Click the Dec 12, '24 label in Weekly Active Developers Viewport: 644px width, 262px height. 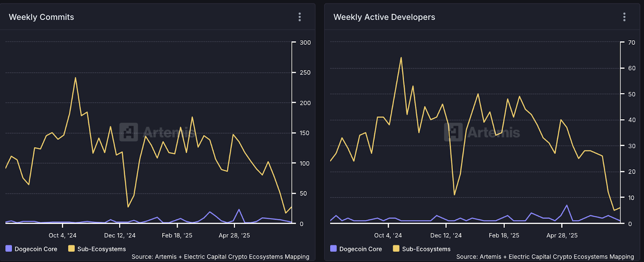point(446,235)
